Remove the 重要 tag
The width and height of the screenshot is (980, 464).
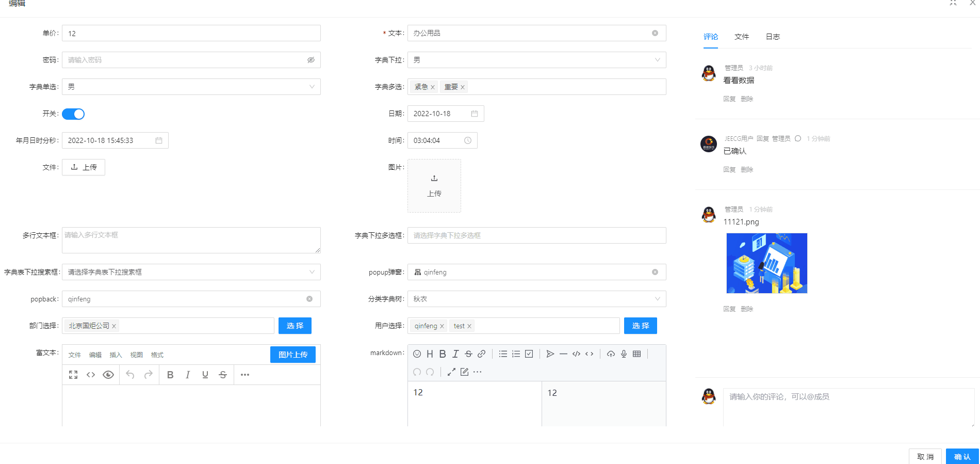[x=463, y=87]
